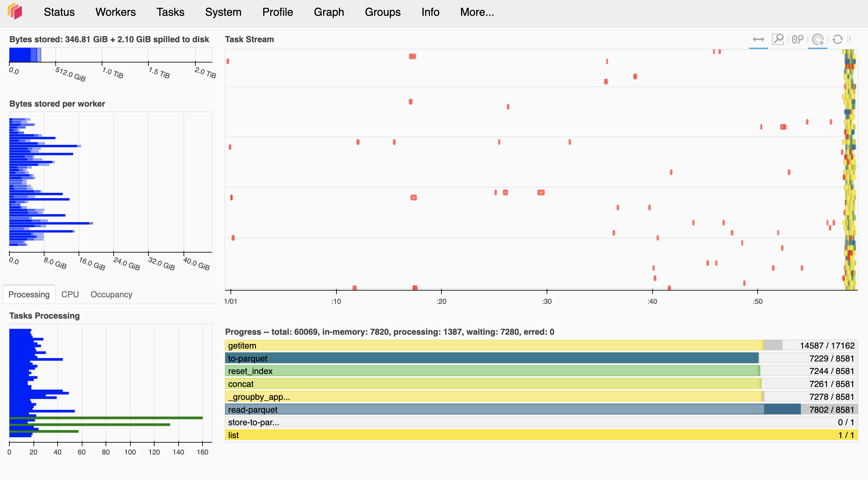This screenshot has width=868, height=480.
Task: Navigate to the System page
Action: pos(223,12)
